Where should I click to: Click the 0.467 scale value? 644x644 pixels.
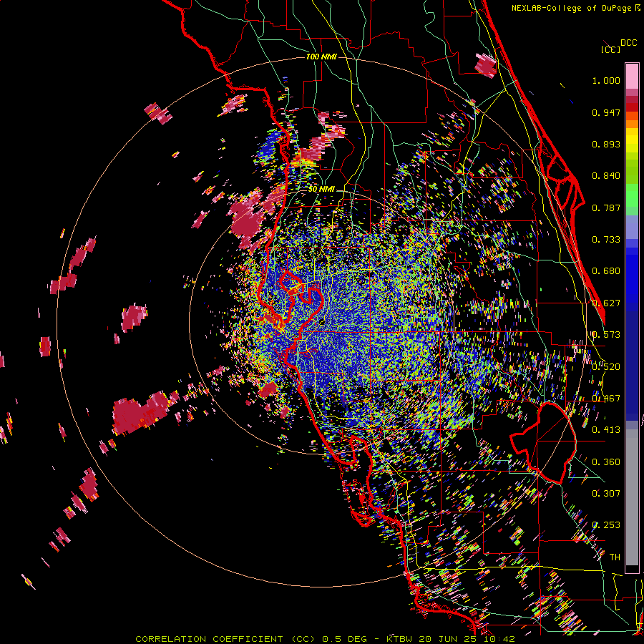coord(606,399)
